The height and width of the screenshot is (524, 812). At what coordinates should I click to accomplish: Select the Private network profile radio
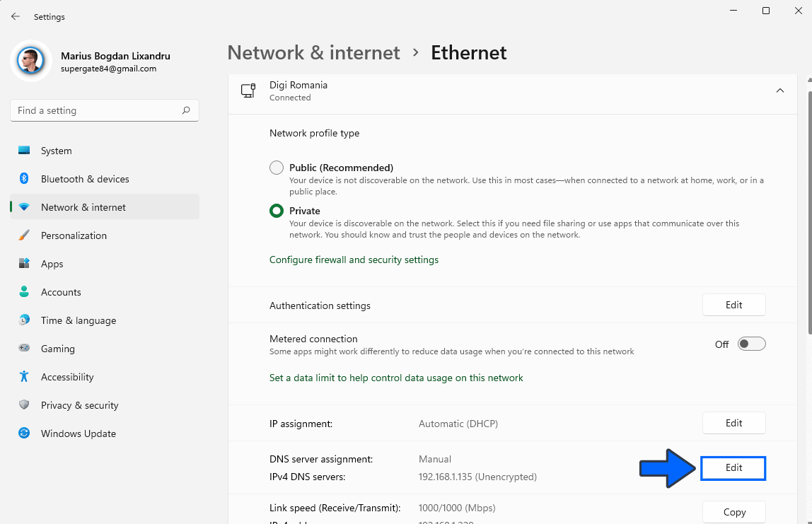(x=277, y=211)
